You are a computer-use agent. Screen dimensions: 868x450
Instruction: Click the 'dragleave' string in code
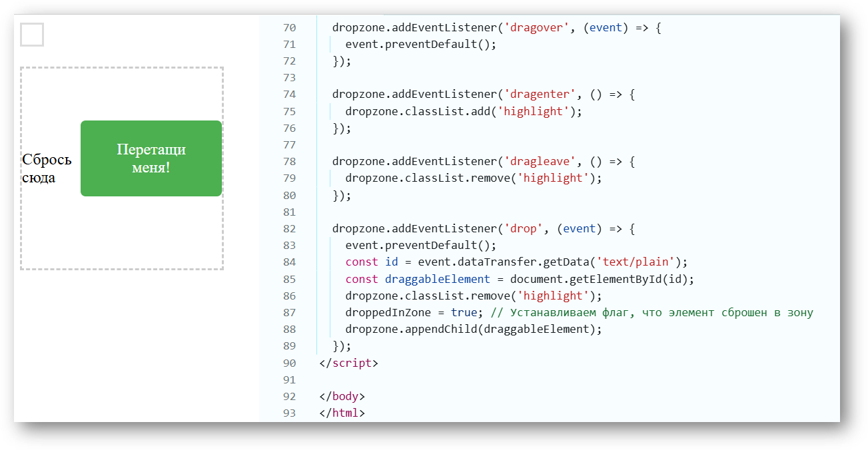point(540,161)
